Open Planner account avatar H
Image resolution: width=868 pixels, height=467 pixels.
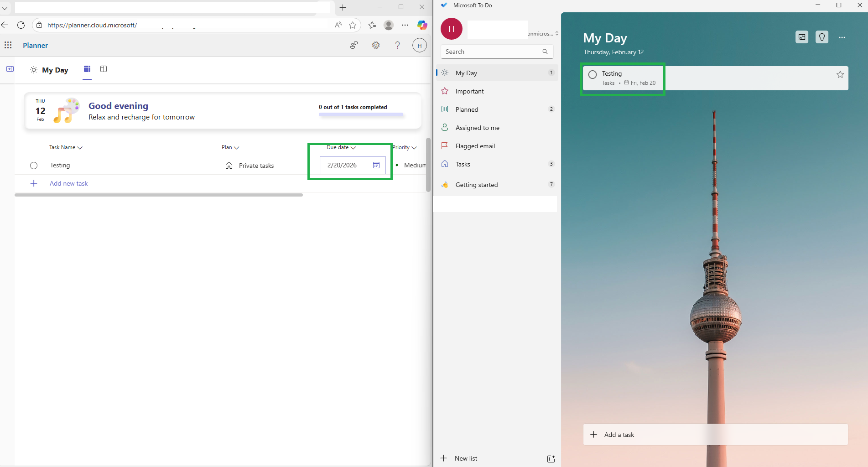point(419,45)
